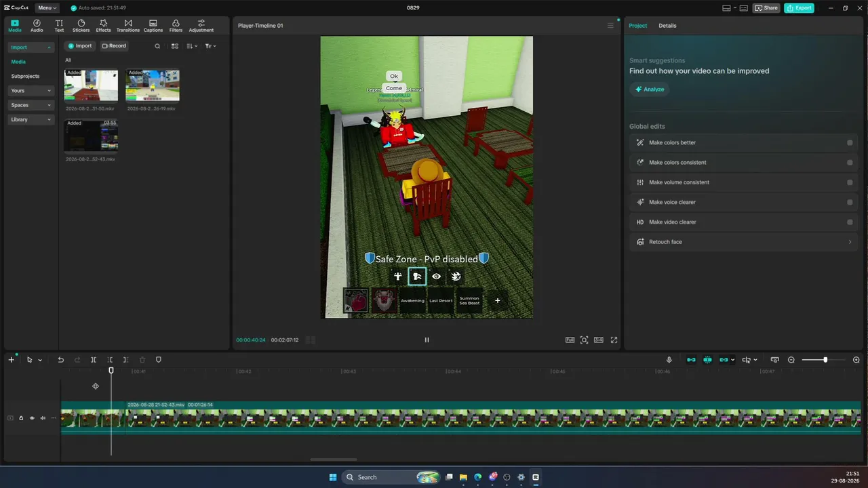This screenshot has width=868, height=488.
Task: Mute the main video track
Action: [43, 418]
